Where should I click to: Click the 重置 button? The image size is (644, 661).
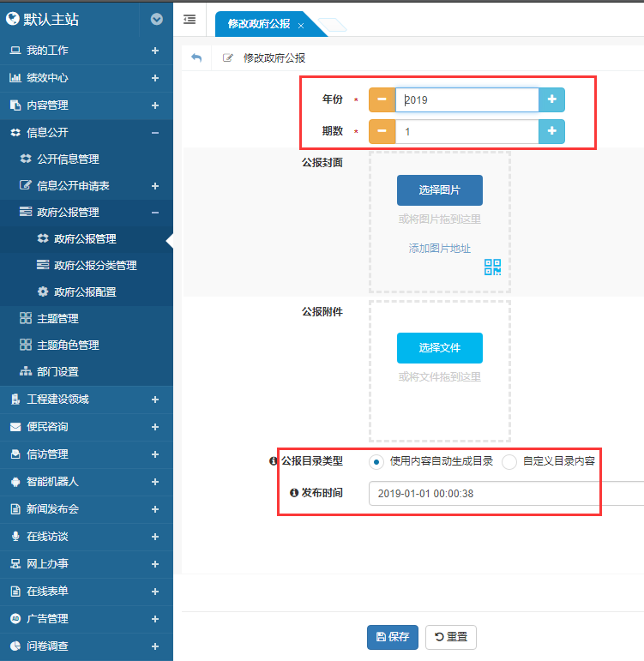point(450,637)
